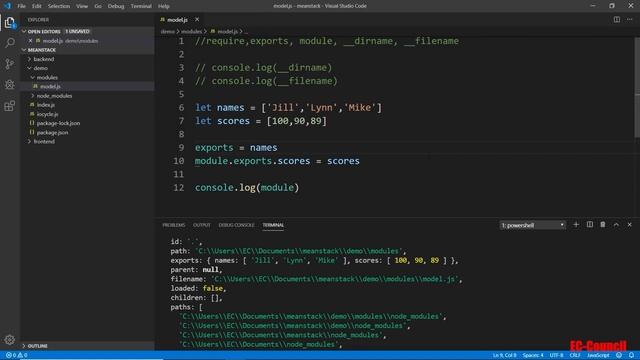Open notifications bell in status bar
640x360 pixels.
point(631,355)
